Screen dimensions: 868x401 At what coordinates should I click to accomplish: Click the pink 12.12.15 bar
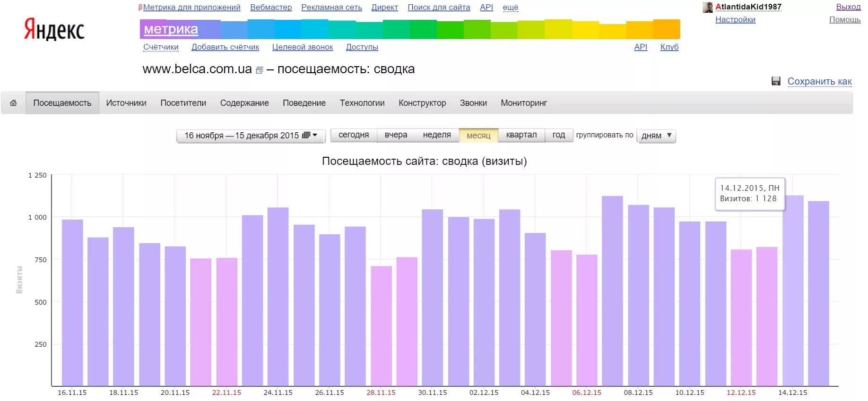(x=741, y=317)
